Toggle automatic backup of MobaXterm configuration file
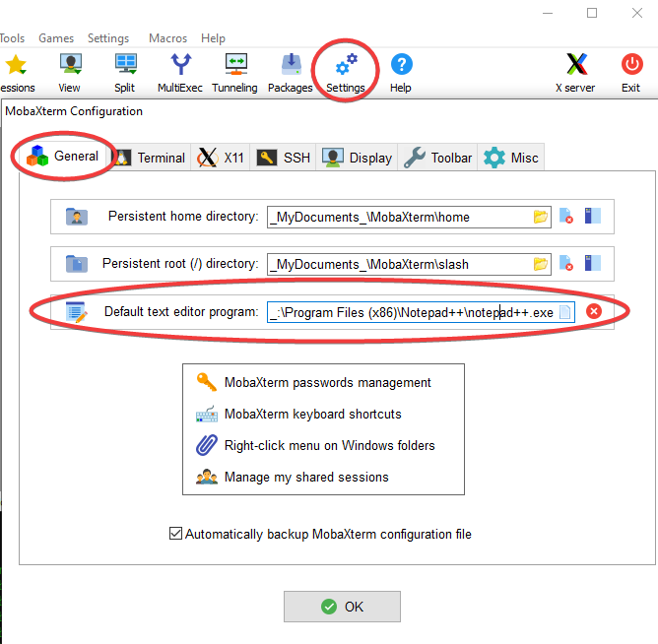This screenshot has width=658, height=644. (x=176, y=534)
